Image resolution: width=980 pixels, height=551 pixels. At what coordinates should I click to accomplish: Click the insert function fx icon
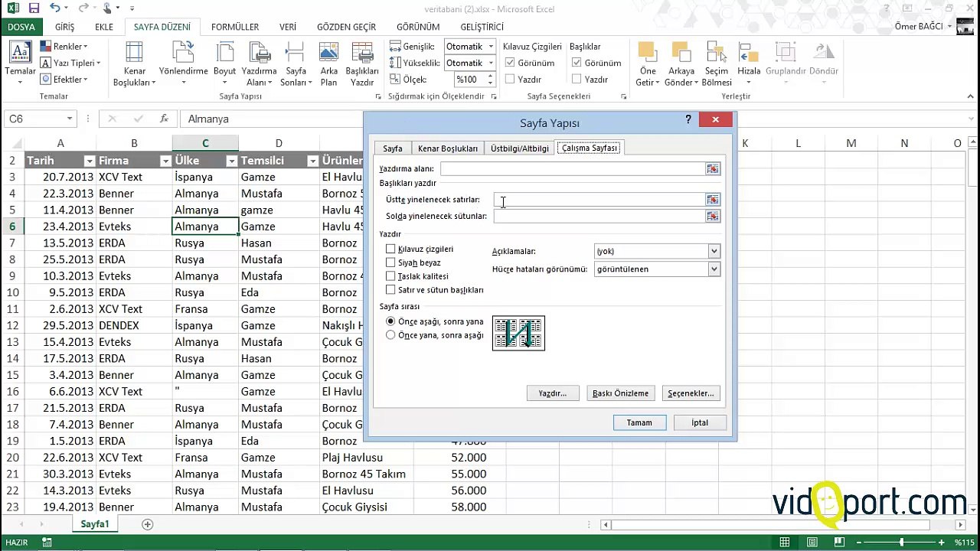coord(164,119)
